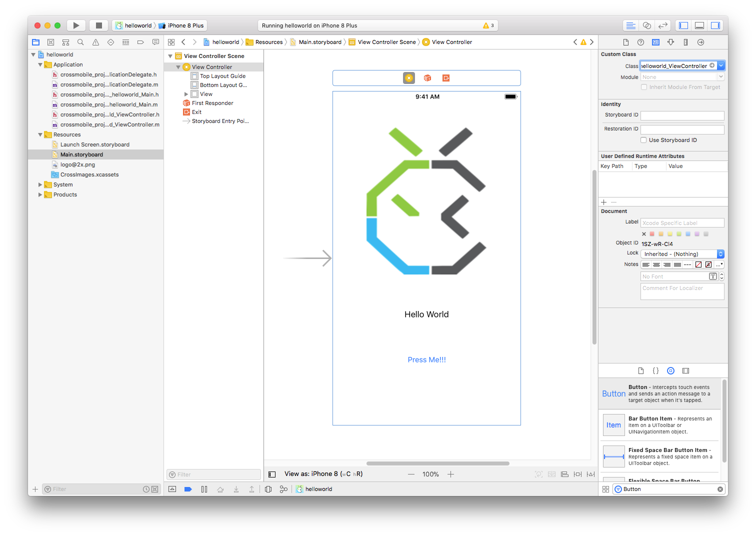The width and height of the screenshot is (756, 536).
Task: Click the Press Me!!! button on canvas
Action: pos(426,359)
